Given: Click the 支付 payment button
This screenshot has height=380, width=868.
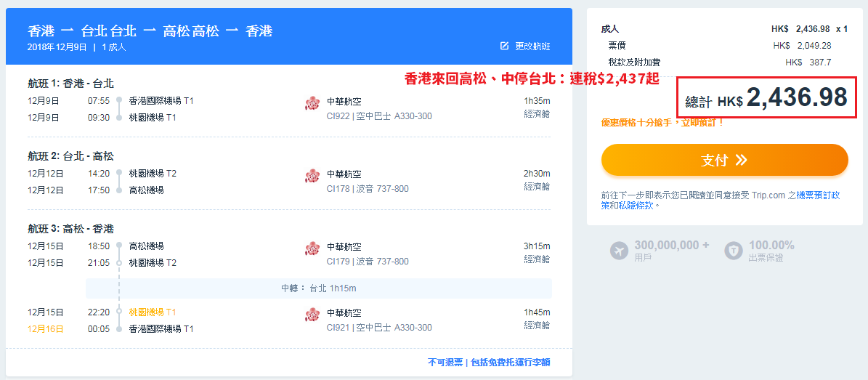Looking at the screenshot, I should point(725,160).
